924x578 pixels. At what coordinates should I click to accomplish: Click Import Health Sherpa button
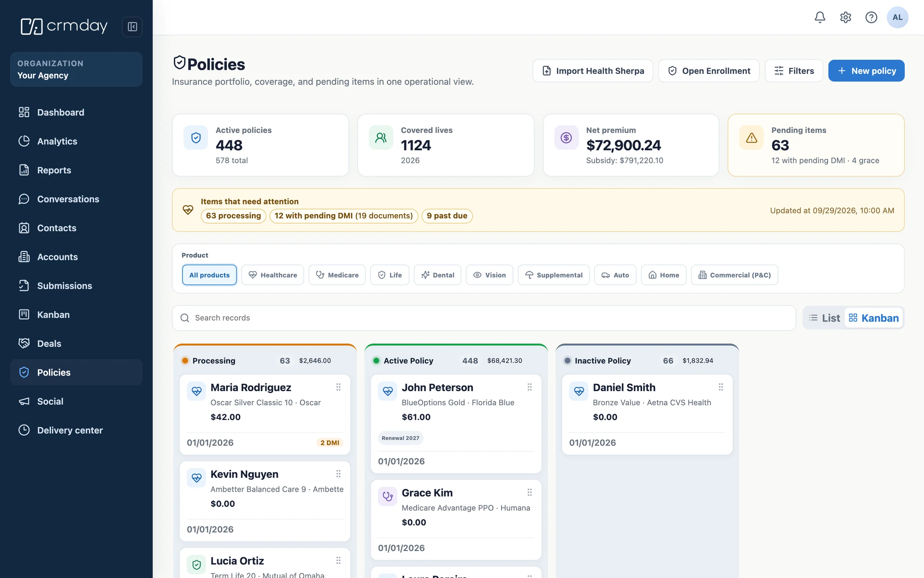593,71
